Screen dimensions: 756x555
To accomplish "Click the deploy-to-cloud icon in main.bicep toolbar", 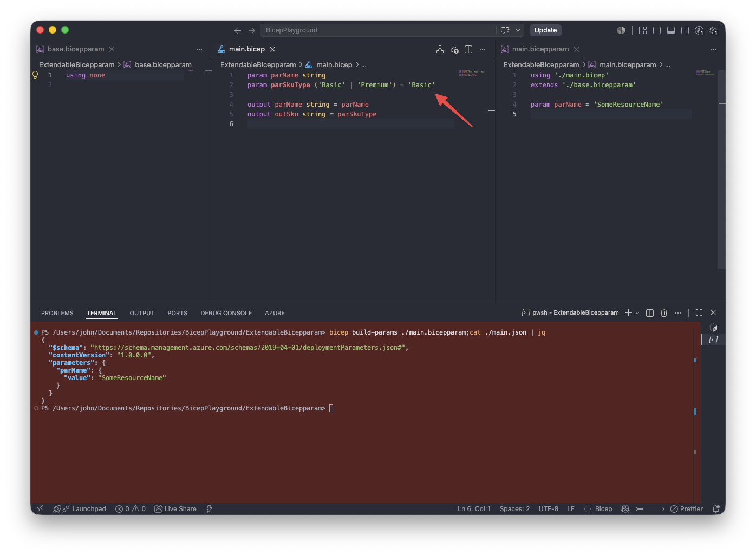I will (454, 49).
